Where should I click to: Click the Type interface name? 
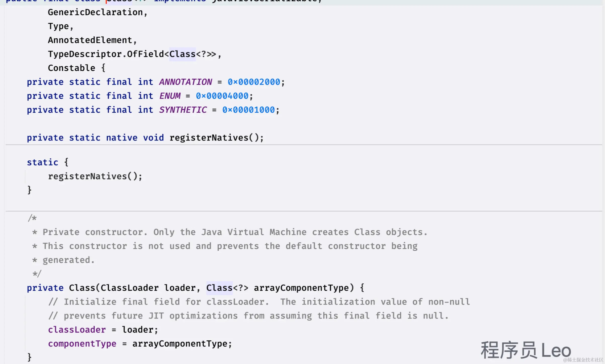pos(58,26)
